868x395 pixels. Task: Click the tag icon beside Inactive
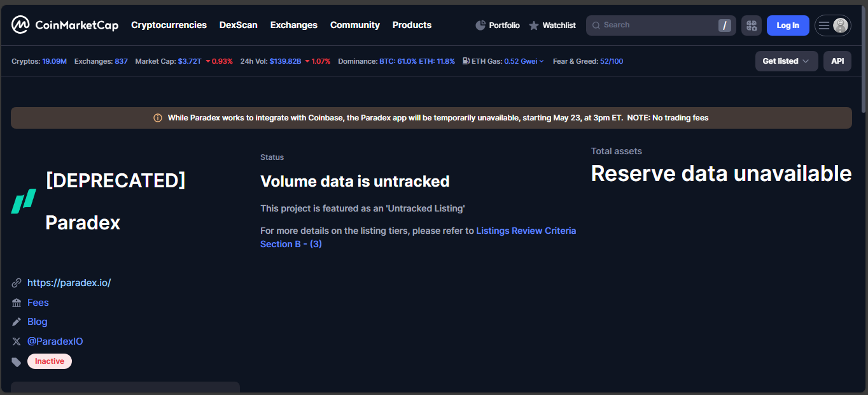(x=17, y=362)
